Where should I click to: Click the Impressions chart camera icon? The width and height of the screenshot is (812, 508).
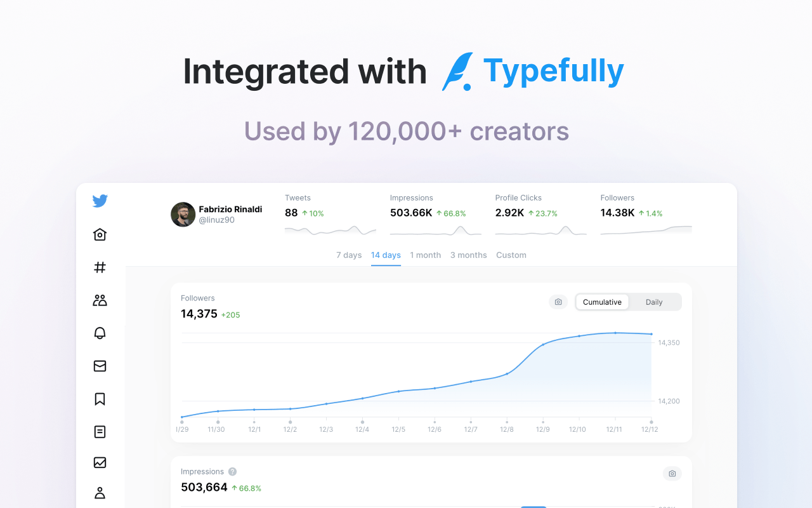pyautogui.click(x=672, y=474)
